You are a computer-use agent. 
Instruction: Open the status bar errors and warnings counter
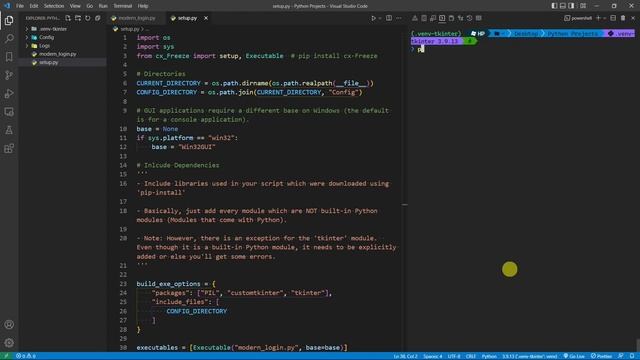click(x=25, y=356)
